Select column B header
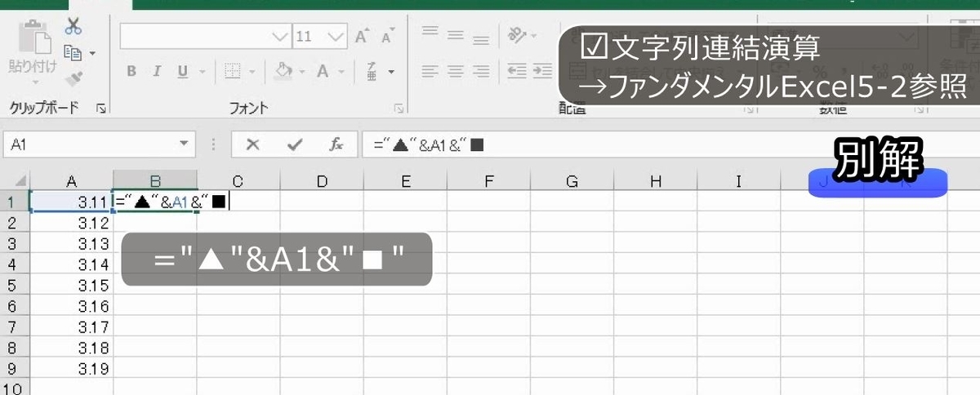This screenshot has height=395, width=980. coord(155,181)
